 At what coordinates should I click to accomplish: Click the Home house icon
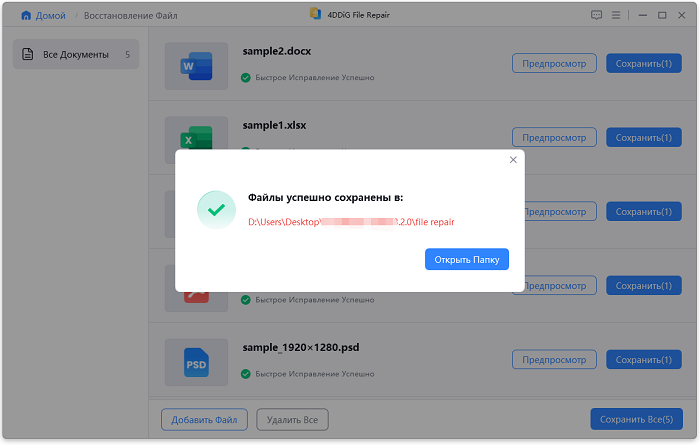[x=26, y=15]
